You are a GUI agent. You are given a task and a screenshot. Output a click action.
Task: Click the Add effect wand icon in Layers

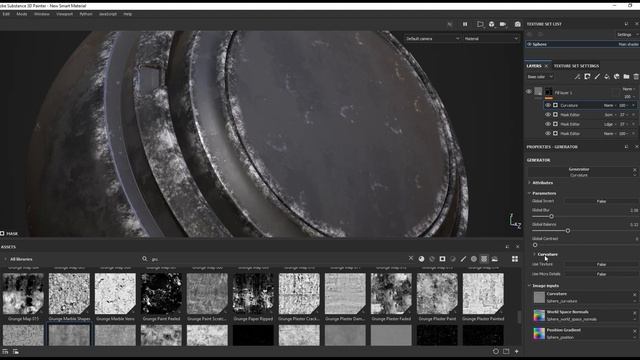click(x=577, y=77)
